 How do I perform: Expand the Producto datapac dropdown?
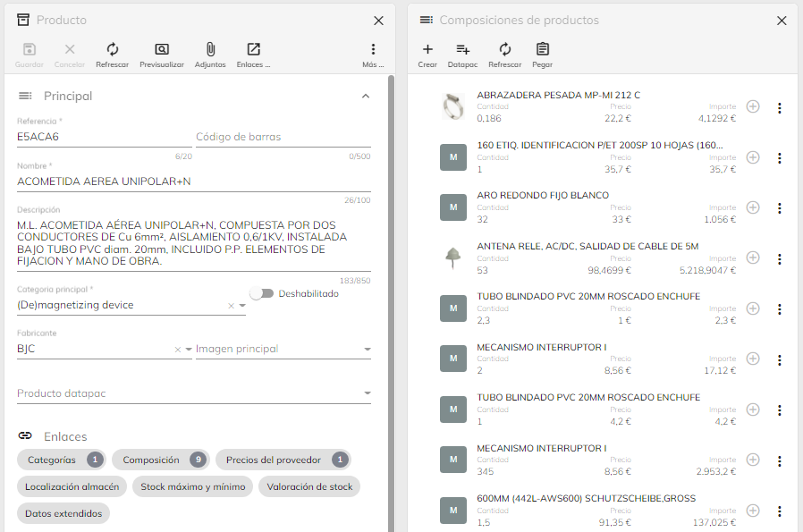[367, 393]
